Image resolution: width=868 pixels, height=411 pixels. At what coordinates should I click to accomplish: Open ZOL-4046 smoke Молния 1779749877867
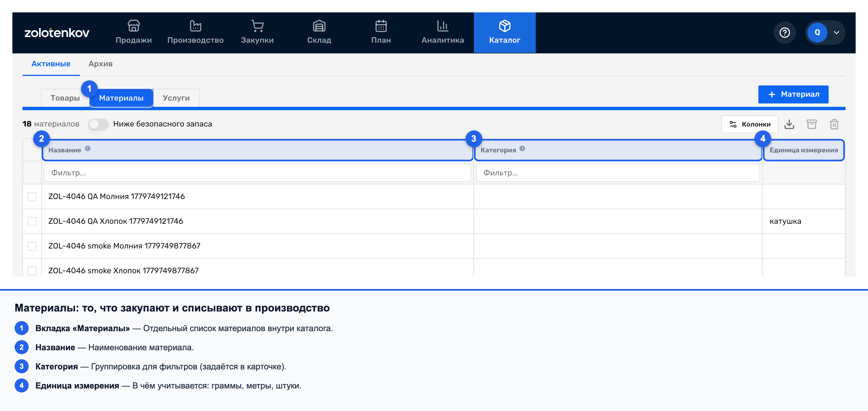(x=124, y=246)
